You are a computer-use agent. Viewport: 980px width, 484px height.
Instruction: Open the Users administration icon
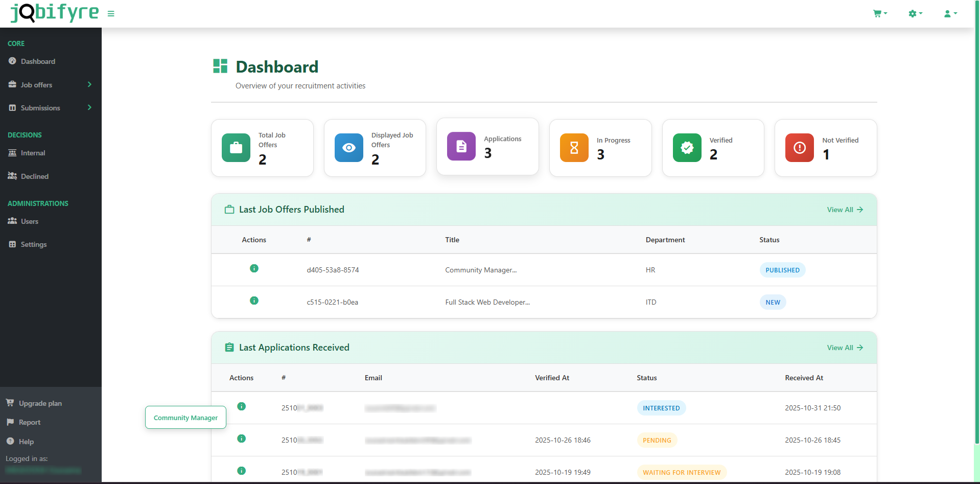point(12,221)
